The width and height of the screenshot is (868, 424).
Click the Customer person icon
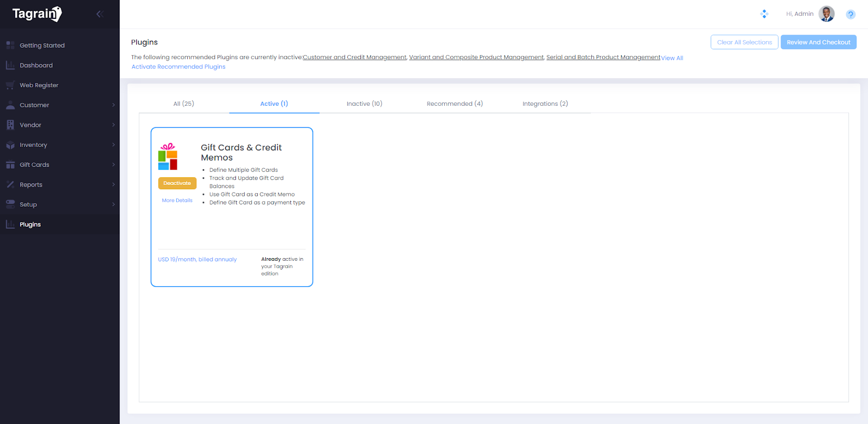[10, 105]
